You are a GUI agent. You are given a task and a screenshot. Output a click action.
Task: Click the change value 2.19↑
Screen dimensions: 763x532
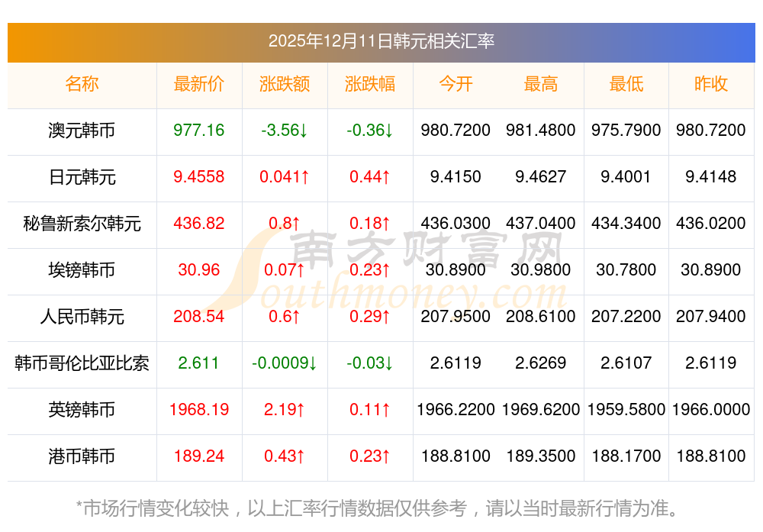[285, 409]
